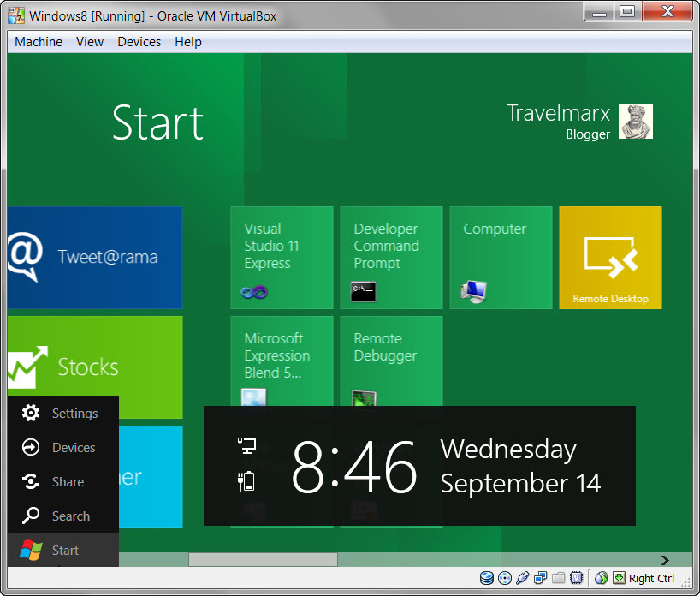
Task: Click the Start charm icon
Action: pos(33,550)
